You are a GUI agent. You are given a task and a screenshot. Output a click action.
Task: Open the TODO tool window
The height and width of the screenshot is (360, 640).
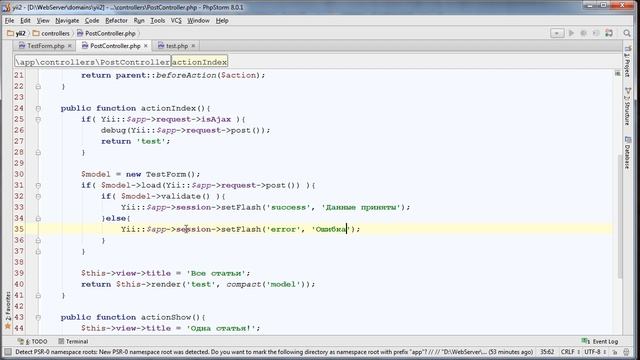(33, 341)
